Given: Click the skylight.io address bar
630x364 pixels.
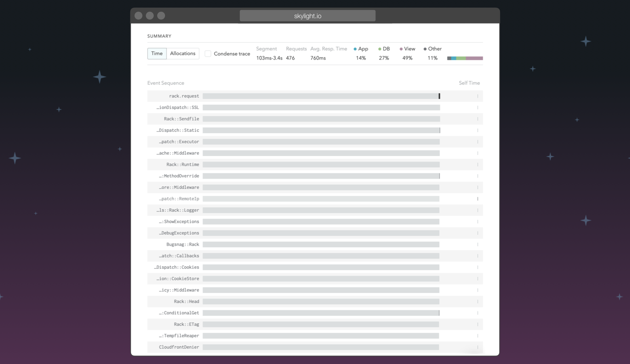Looking at the screenshot, I should tap(307, 16).
